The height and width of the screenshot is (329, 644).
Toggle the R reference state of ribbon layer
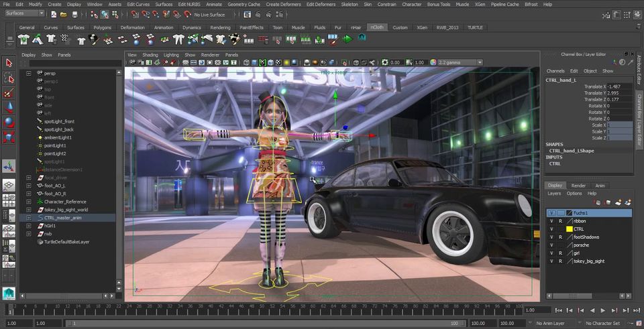(560, 221)
